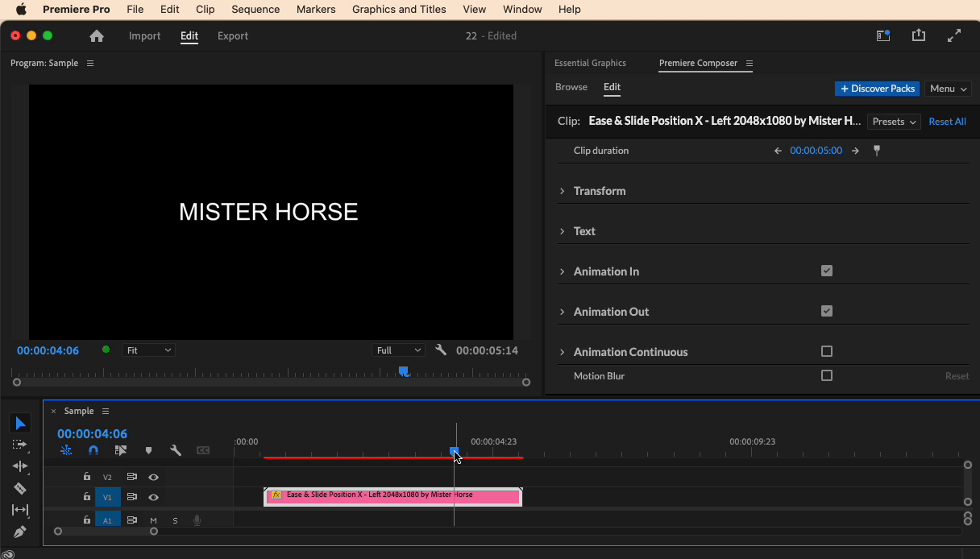
Task: Lock the V2 track
Action: pyautogui.click(x=87, y=477)
